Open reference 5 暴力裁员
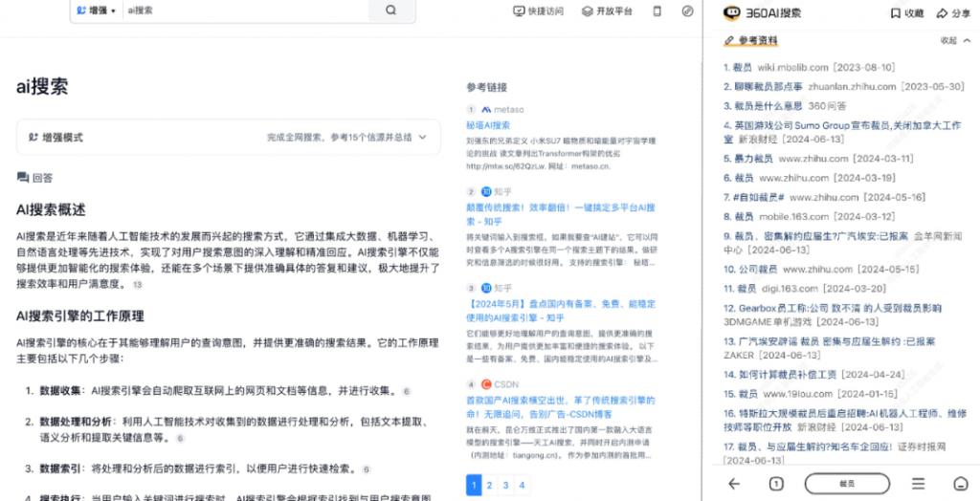 click(x=818, y=158)
